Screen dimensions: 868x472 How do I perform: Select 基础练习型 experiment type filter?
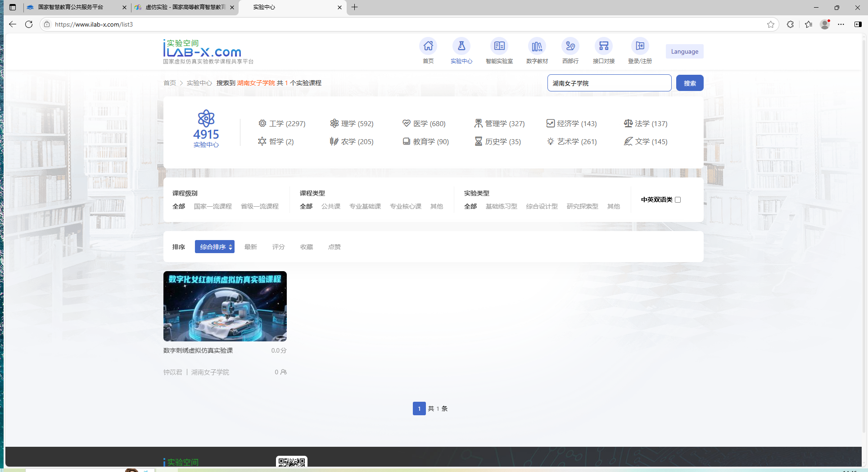(x=501, y=206)
